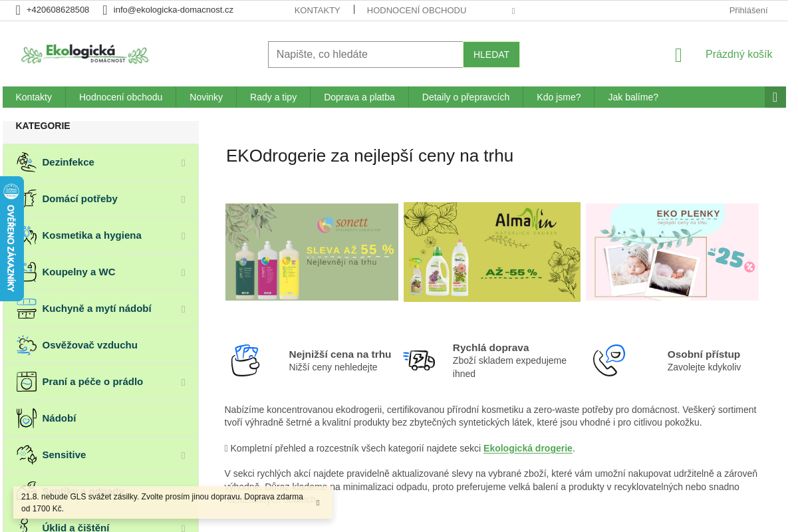The image size is (798, 532).
Task: Click the HLEDAT search button
Action: click(491, 55)
